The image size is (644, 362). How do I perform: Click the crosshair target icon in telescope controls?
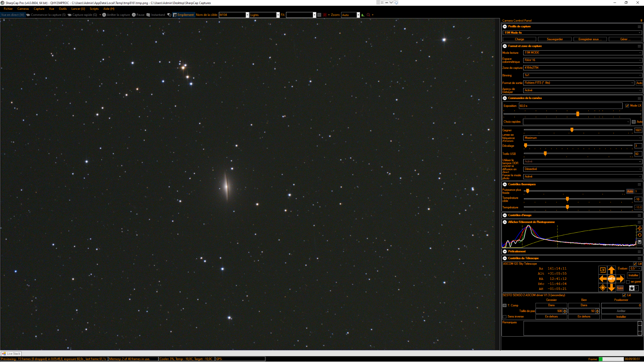click(602, 288)
